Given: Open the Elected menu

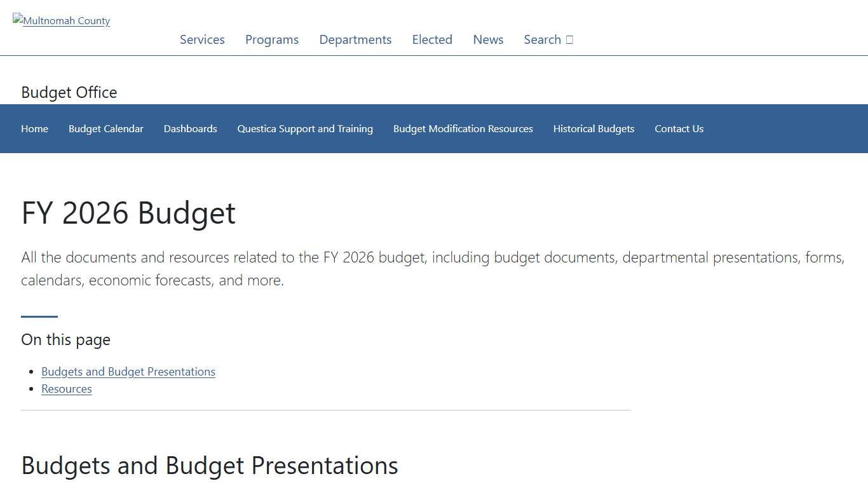Looking at the screenshot, I should pyautogui.click(x=432, y=39).
